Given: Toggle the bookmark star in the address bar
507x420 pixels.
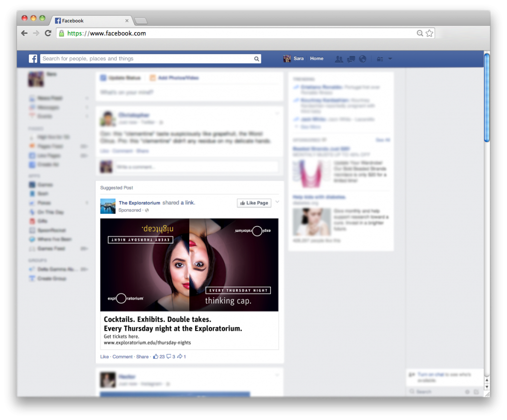Looking at the screenshot, I should pos(429,33).
